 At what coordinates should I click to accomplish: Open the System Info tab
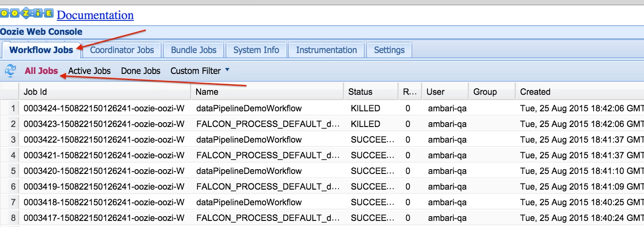256,50
